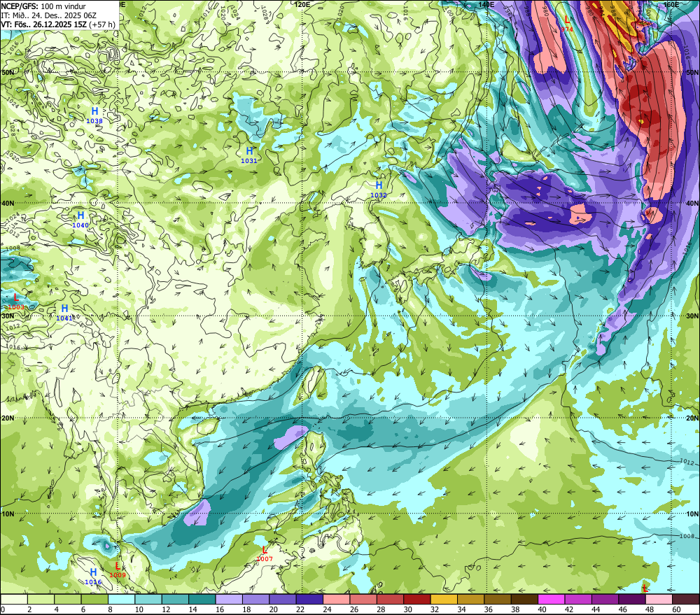This screenshot has width=700, height=615.
Task: Click the legend value label '36'
Action: [x=489, y=609]
